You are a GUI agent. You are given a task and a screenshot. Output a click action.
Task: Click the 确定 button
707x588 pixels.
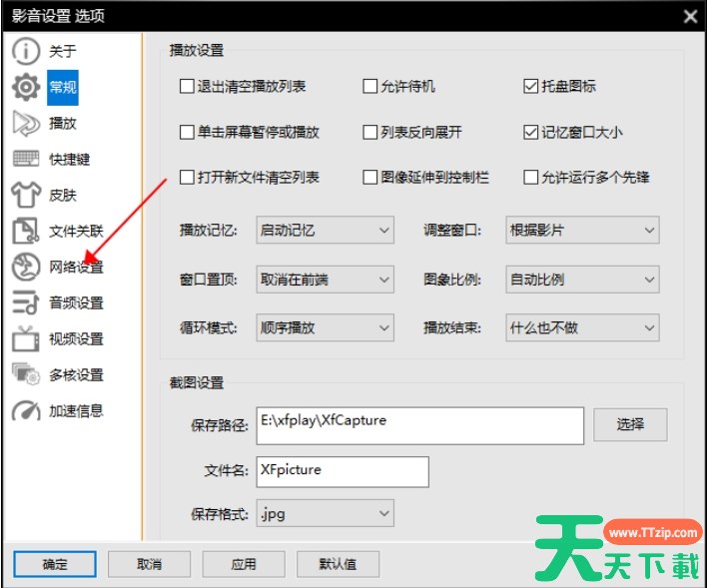[55, 564]
